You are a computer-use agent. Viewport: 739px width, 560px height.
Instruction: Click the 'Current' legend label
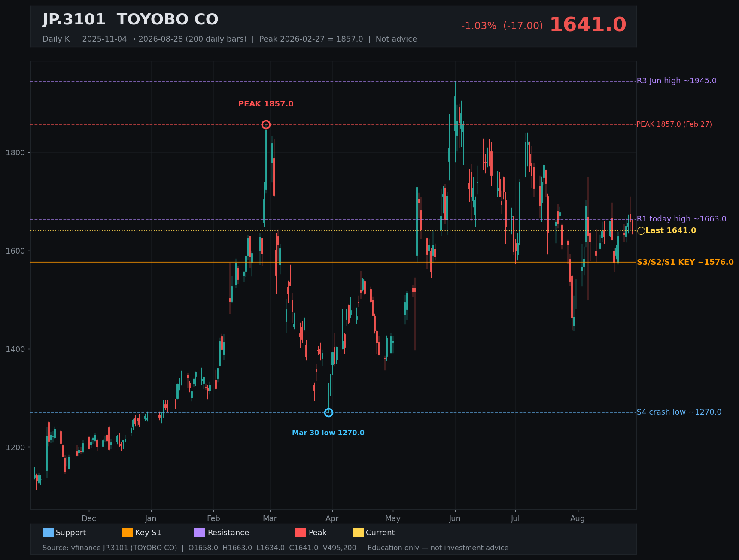coord(380,533)
